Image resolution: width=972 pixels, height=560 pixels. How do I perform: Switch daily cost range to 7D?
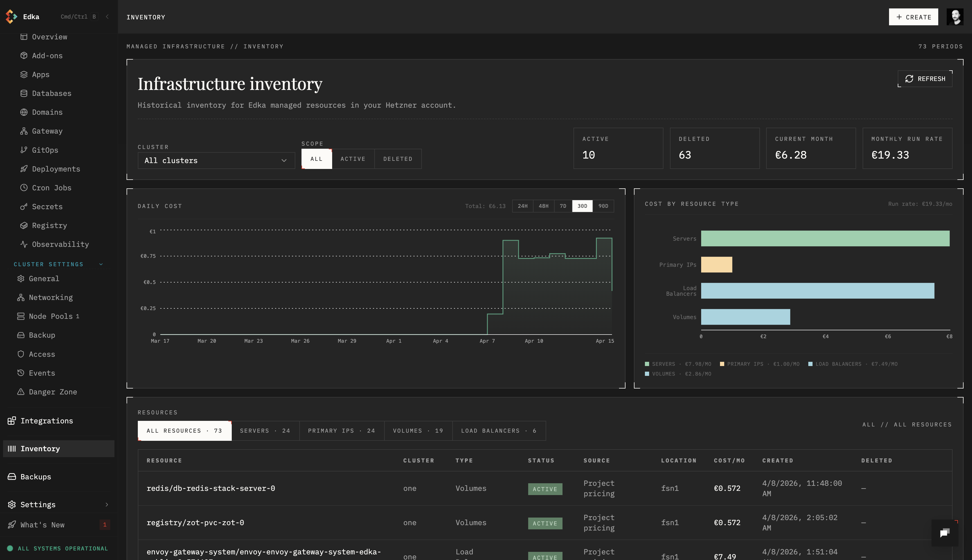click(x=563, y=206)
